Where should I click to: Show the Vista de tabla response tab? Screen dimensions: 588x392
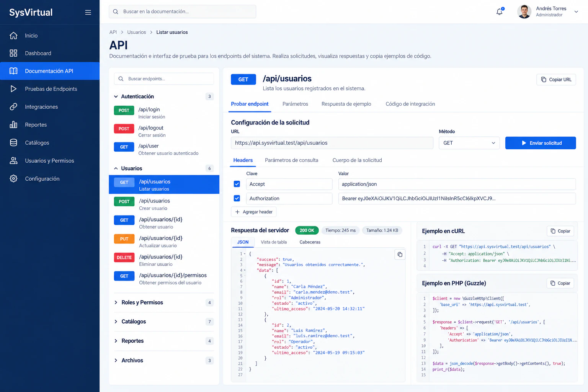point(274,242)
